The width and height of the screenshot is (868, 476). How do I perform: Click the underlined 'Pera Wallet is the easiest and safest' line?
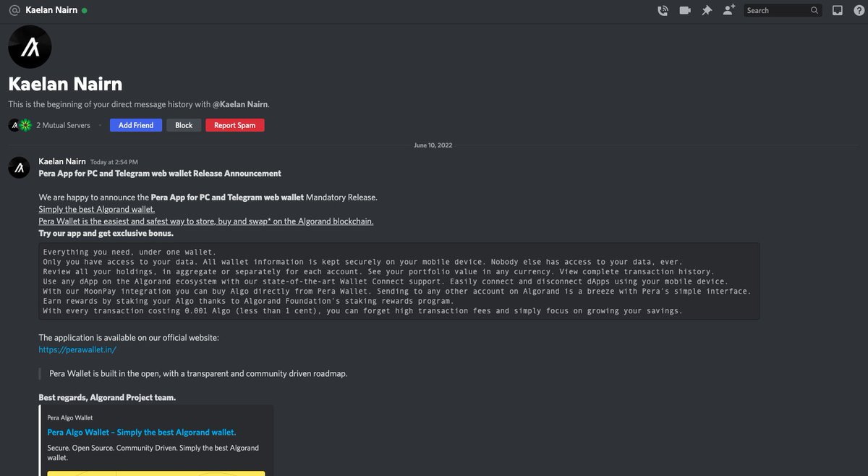click(x=206, y=221)
